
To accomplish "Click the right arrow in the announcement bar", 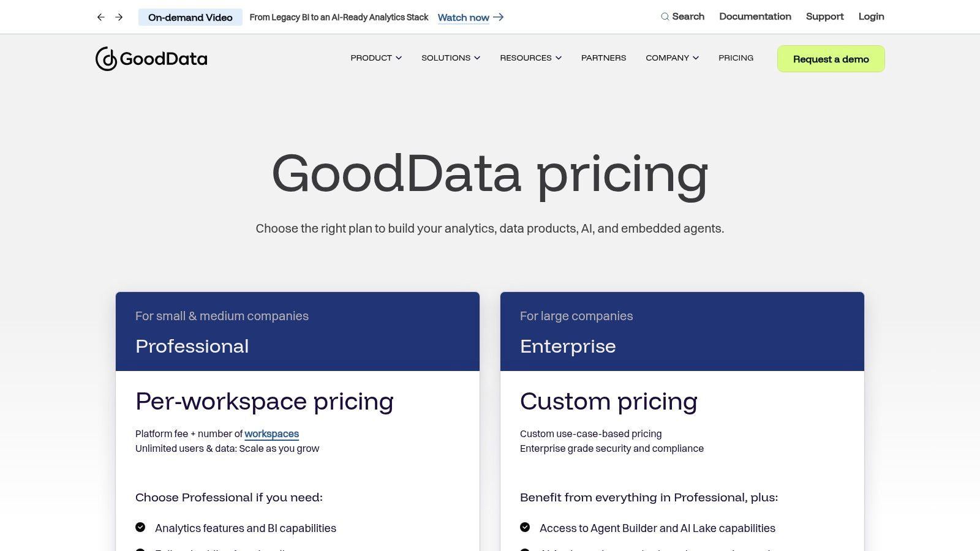I will click(x=119, y=17).
